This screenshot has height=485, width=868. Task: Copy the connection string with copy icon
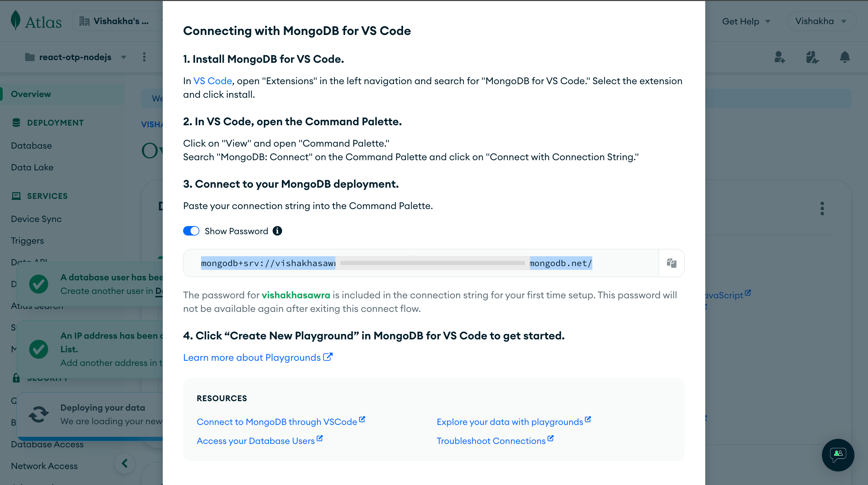tap(671, 263)
